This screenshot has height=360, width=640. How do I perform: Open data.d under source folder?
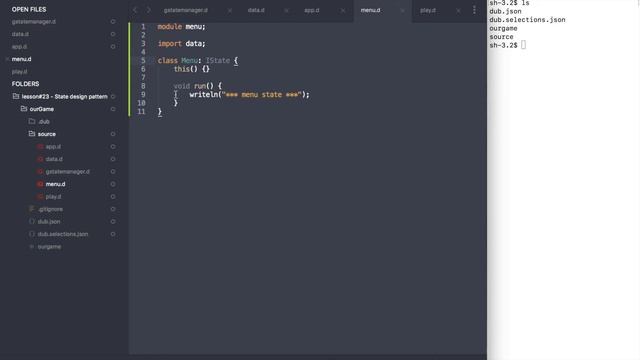(54, 159)
